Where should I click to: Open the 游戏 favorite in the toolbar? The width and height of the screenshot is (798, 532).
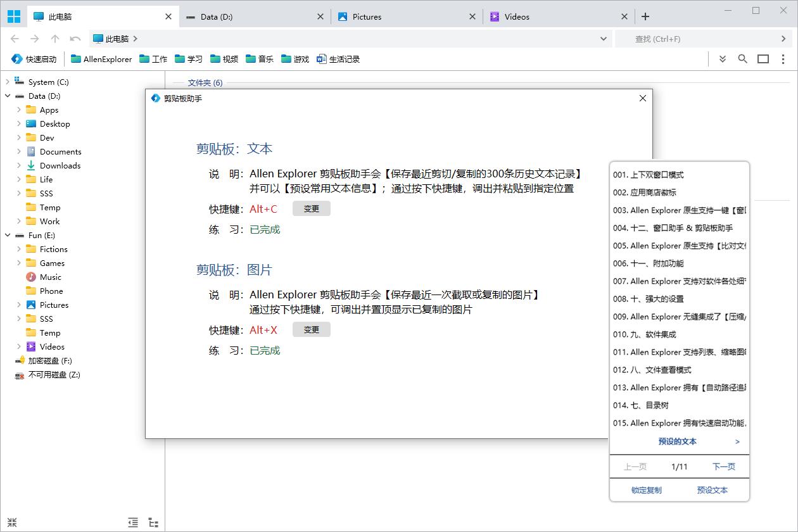coord(295,58)
